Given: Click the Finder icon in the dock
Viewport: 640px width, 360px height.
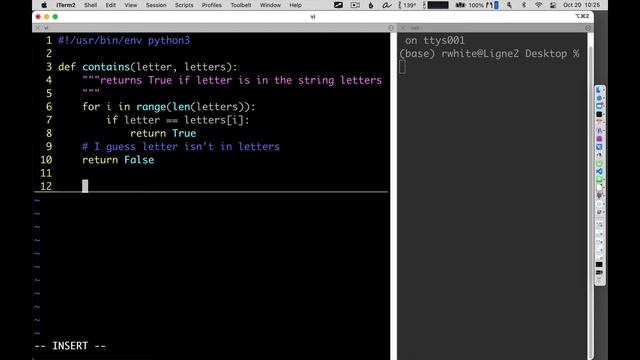Looking at the screenshot, I should tap(599, 90).
